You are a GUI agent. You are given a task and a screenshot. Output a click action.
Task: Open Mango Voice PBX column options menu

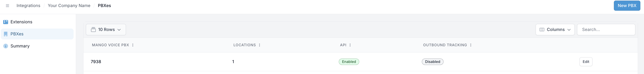pyautogui.click(x=133, y=45)
